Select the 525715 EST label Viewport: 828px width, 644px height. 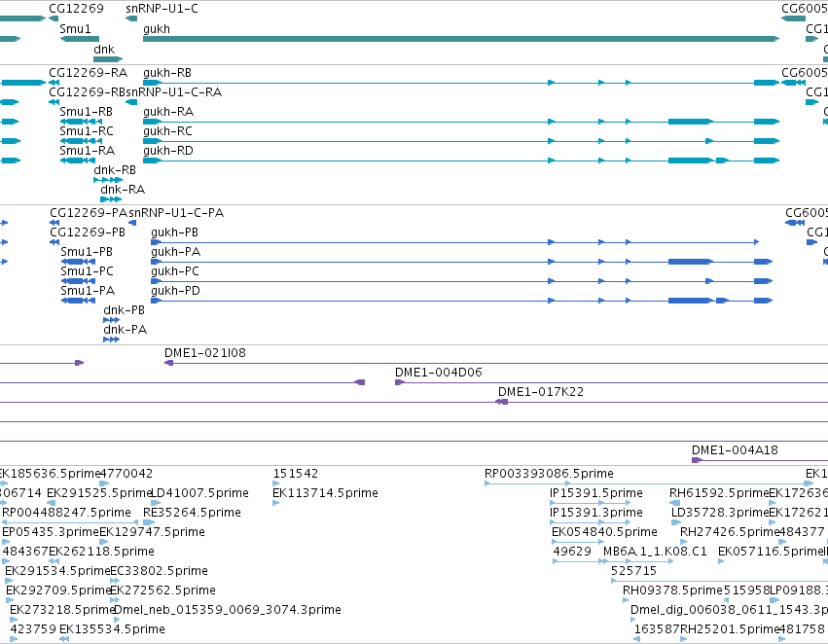pos(633,572)
